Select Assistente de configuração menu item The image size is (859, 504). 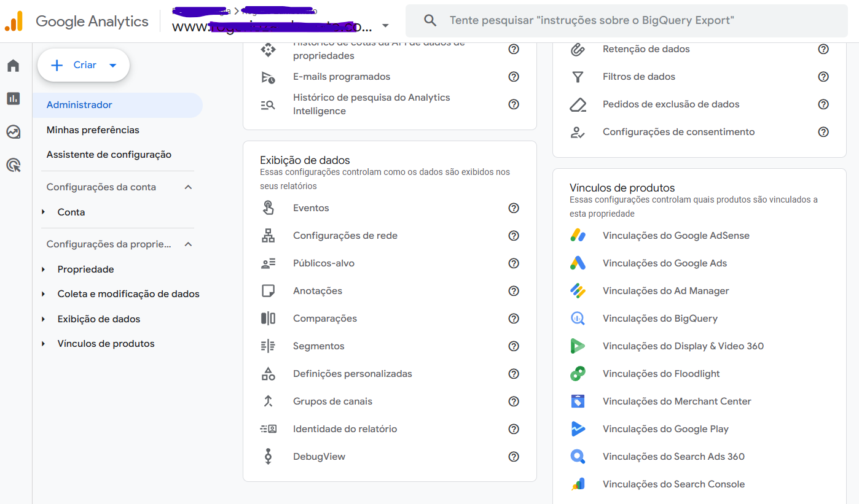pyautogui.click(x=109, y=155)
